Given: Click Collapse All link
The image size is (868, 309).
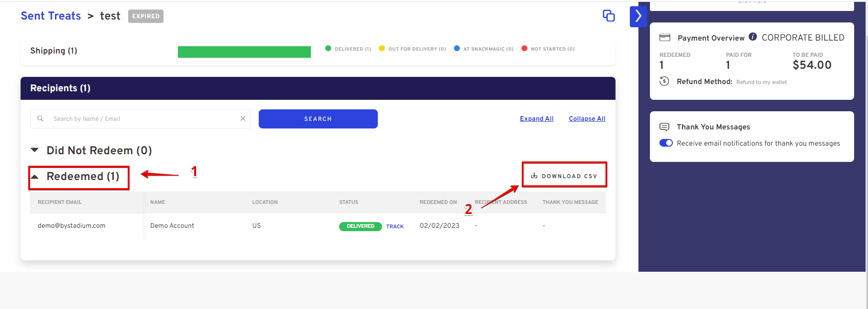Looking at the screenshot, I should (x=587, y=119).
